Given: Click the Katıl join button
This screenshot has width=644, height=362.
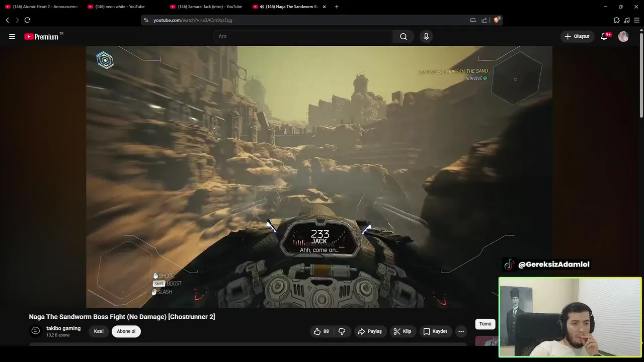Looking at the screenshot, I should tap(99, 331).
